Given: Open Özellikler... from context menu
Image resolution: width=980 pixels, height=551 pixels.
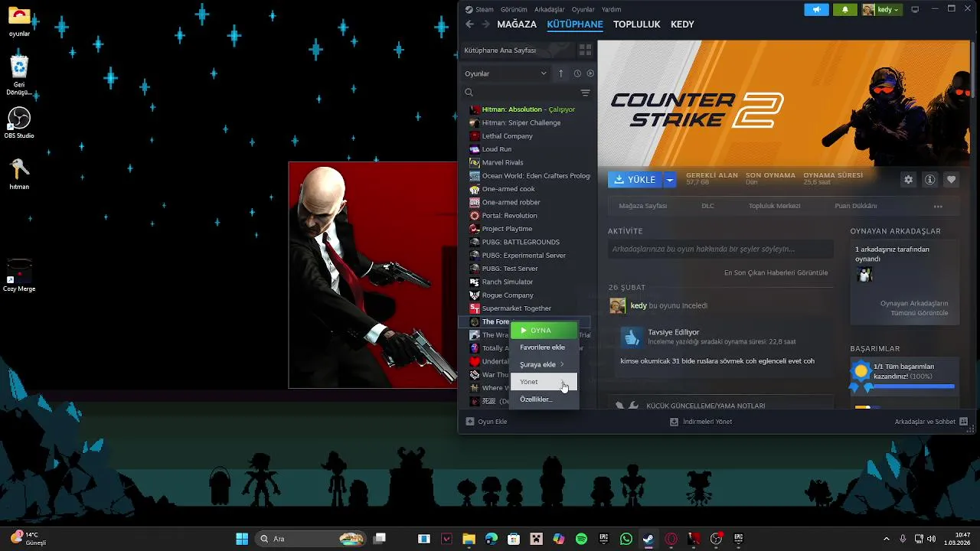Looking at the screenshot, I should coord(544,399).
